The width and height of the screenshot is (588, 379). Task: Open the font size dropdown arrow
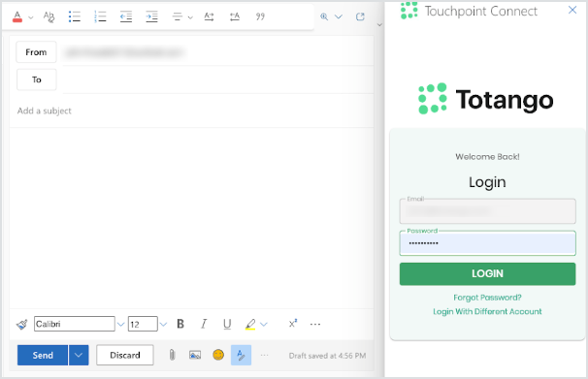[163, 325]
